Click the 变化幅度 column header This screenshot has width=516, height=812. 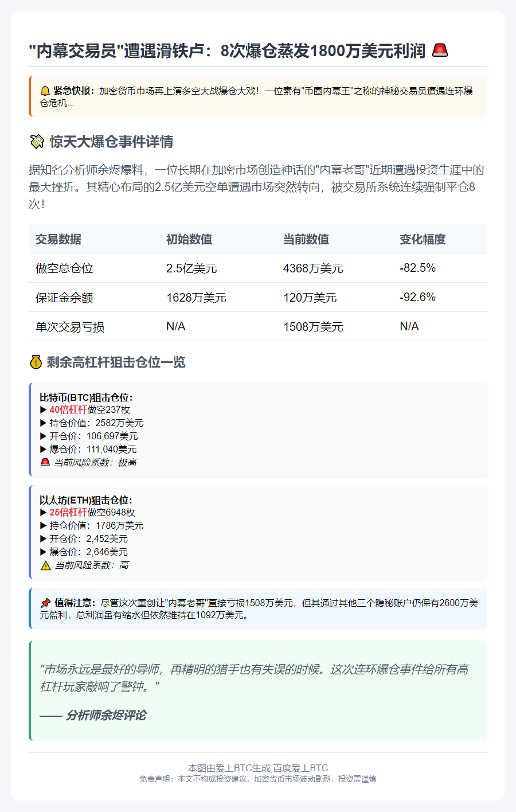[x=423, y=239]
